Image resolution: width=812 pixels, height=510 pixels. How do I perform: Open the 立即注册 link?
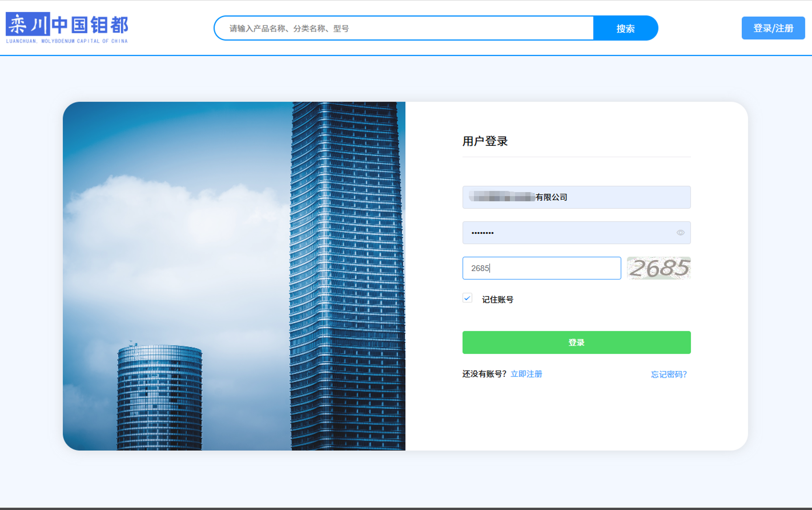(x=526, y=374)
